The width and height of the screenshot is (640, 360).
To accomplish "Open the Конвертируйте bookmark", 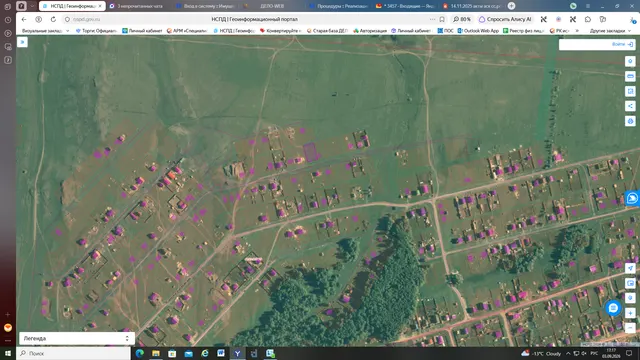I will coord(281,31).
